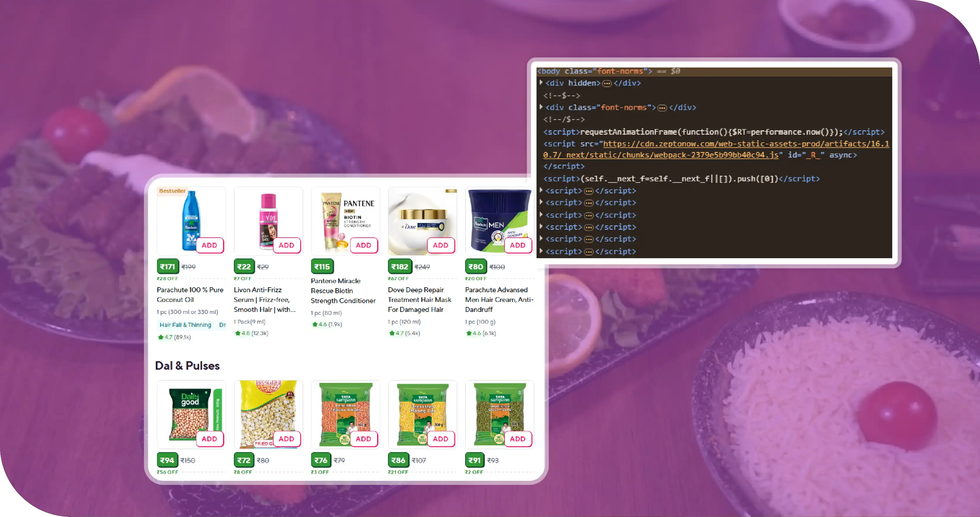Click the struck-through ₹150 original price
Screen dimensions: 980x517
188,461
